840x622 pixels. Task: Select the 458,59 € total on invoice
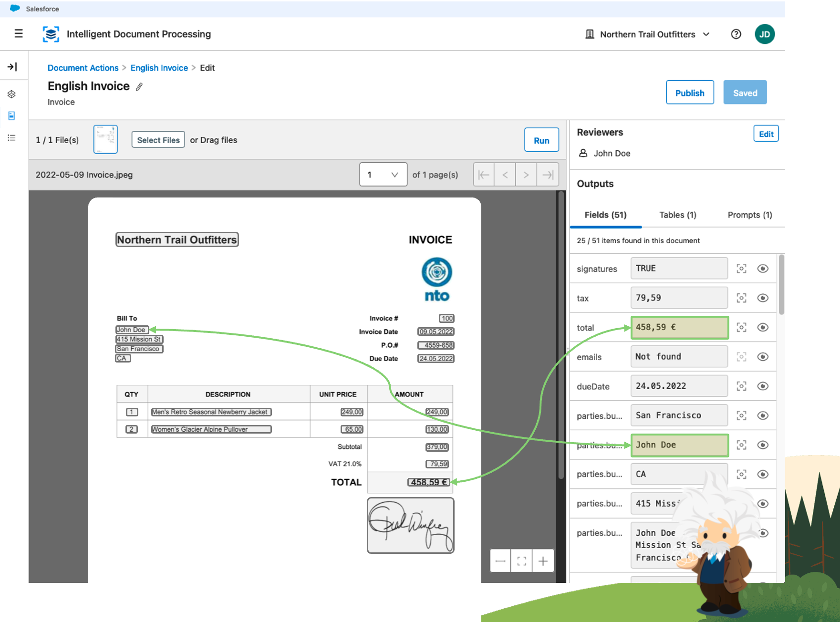(429, 482)
